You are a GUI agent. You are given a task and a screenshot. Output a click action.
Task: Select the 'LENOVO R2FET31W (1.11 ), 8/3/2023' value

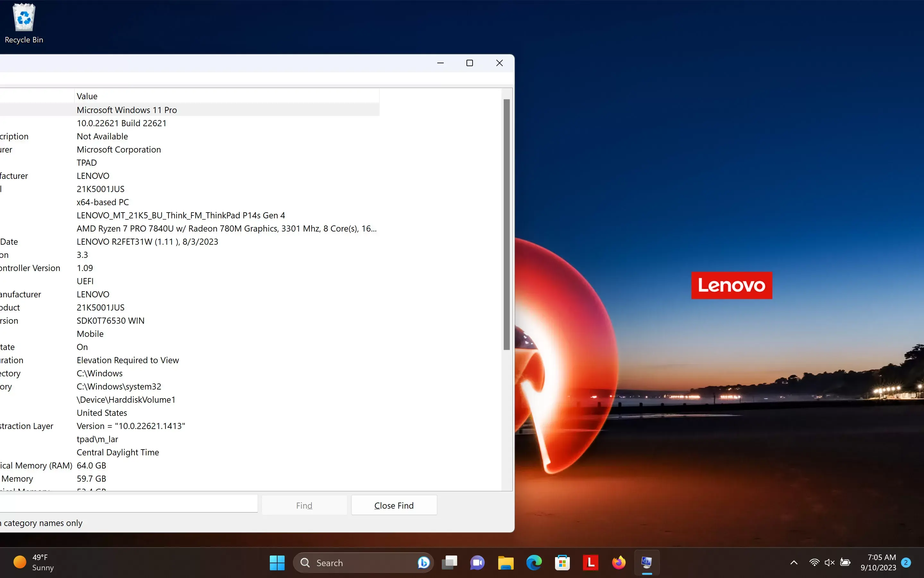coord(147,241)
